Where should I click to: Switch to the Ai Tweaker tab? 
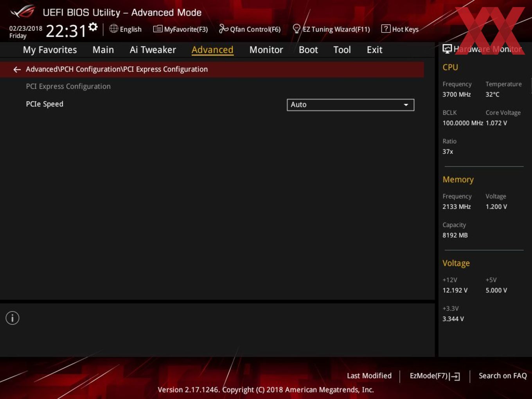pyautogui.click(x=153, y=50)
